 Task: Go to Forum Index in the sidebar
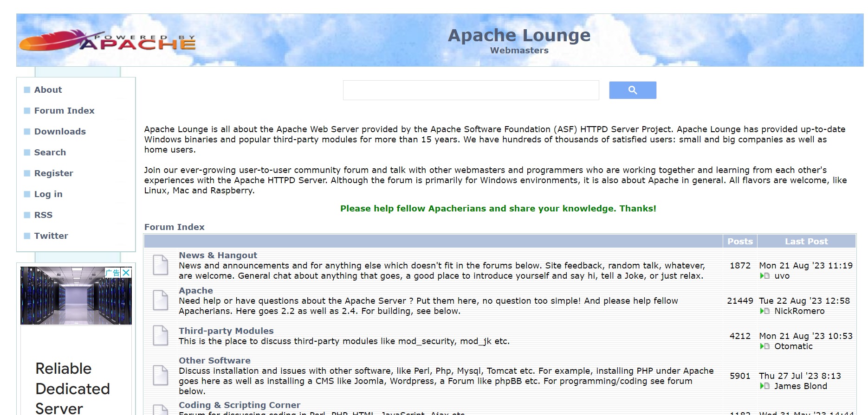point(65,111)
